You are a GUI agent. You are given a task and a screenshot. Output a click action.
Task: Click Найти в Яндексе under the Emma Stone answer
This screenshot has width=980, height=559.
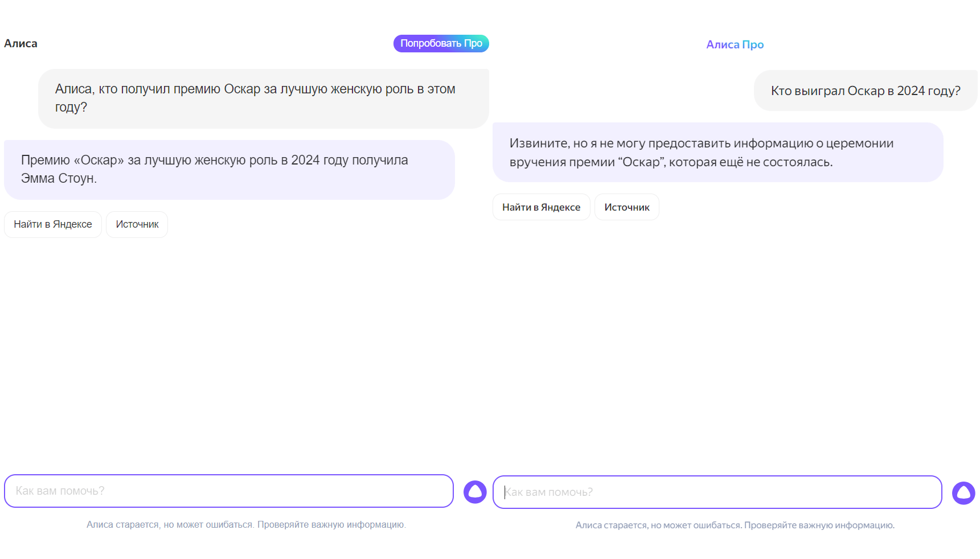53,225
